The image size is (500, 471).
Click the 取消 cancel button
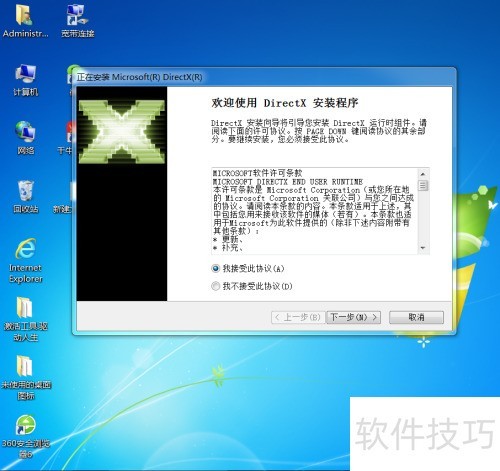(x=416, y=317)
